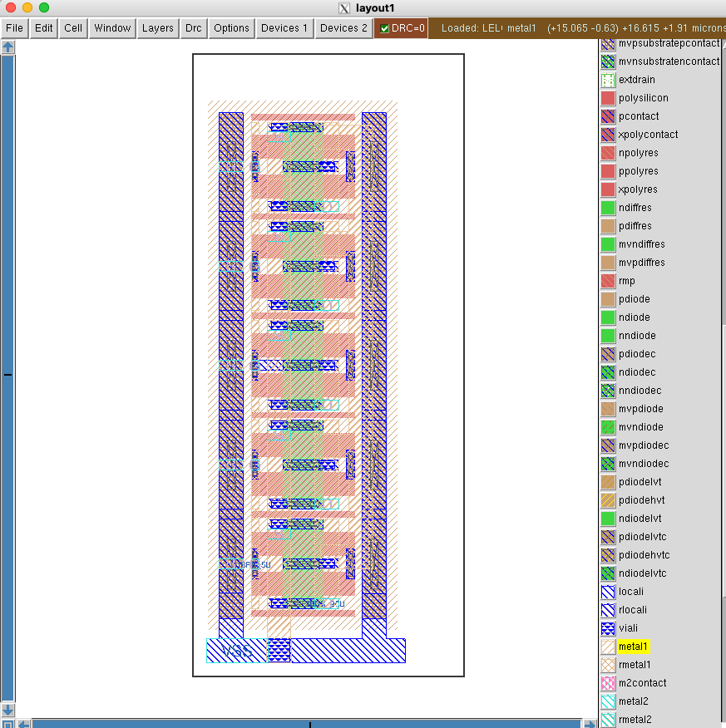Toggle the DRC=0 checkbox
This screenshot has width=726, height=728.
click(384, 28)
